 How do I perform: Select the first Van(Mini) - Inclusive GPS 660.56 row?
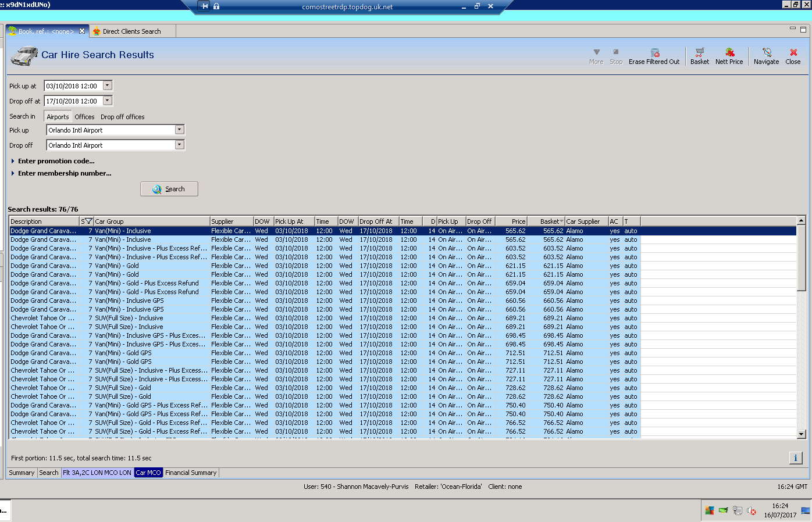325,301
